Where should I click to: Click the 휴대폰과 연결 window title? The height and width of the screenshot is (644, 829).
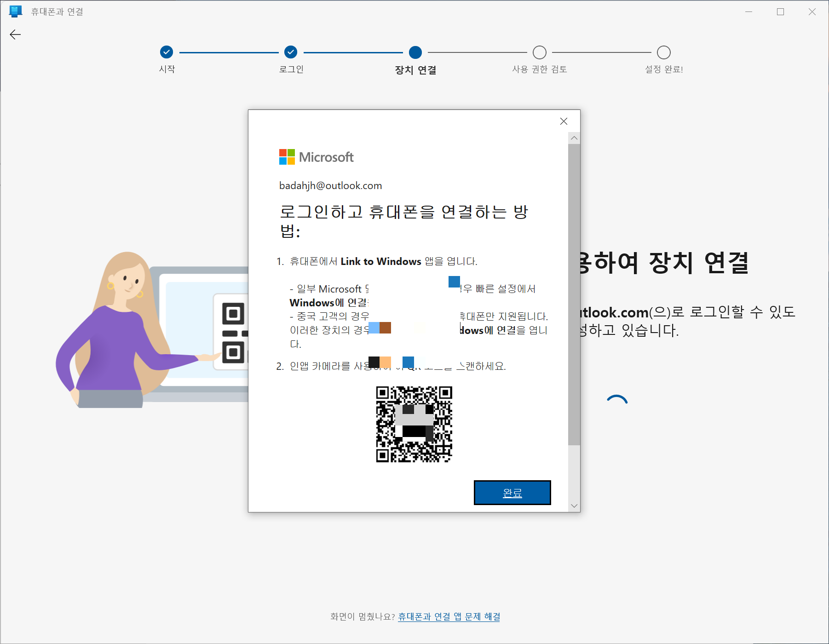tap(57, 11)
